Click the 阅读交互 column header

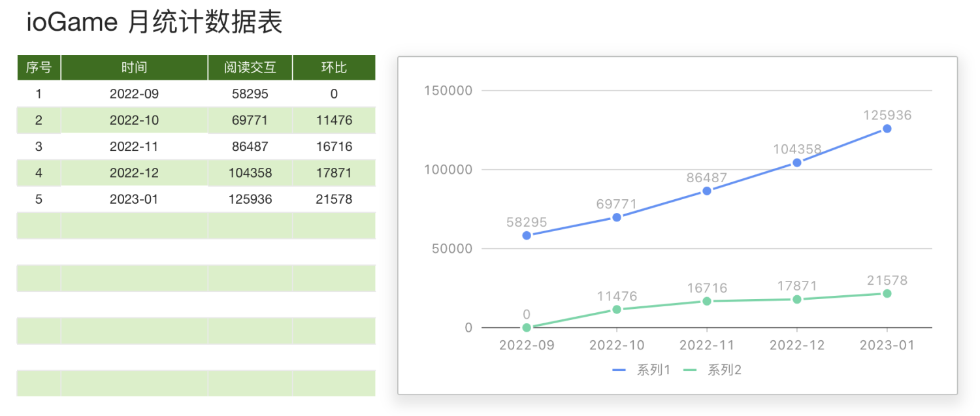[x=250, y=67]
